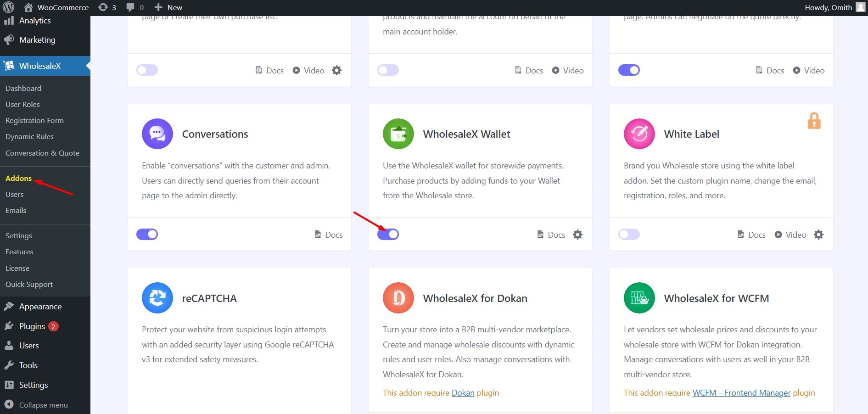Open Conversation & Quote submenu item

click(x=42, y=153)
